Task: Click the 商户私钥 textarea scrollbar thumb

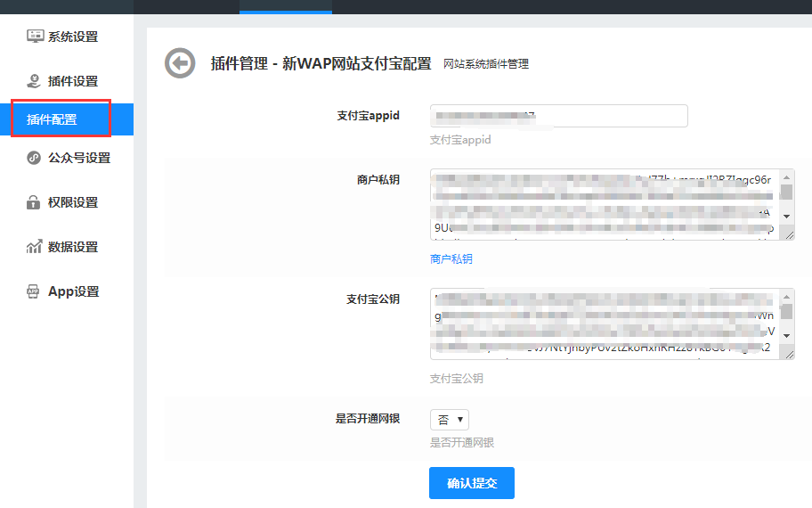Action: (786, 192)
